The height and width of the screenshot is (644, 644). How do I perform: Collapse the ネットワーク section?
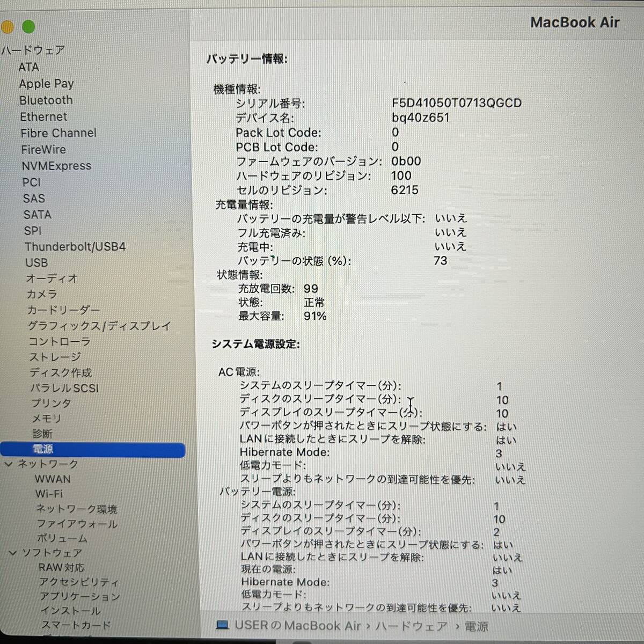click(x=9, y=464)
